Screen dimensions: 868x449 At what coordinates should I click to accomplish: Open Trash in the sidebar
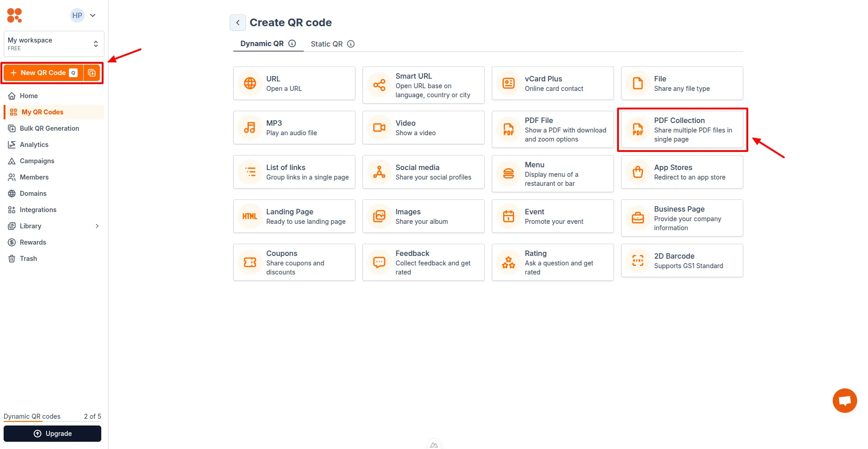point(54,259)
